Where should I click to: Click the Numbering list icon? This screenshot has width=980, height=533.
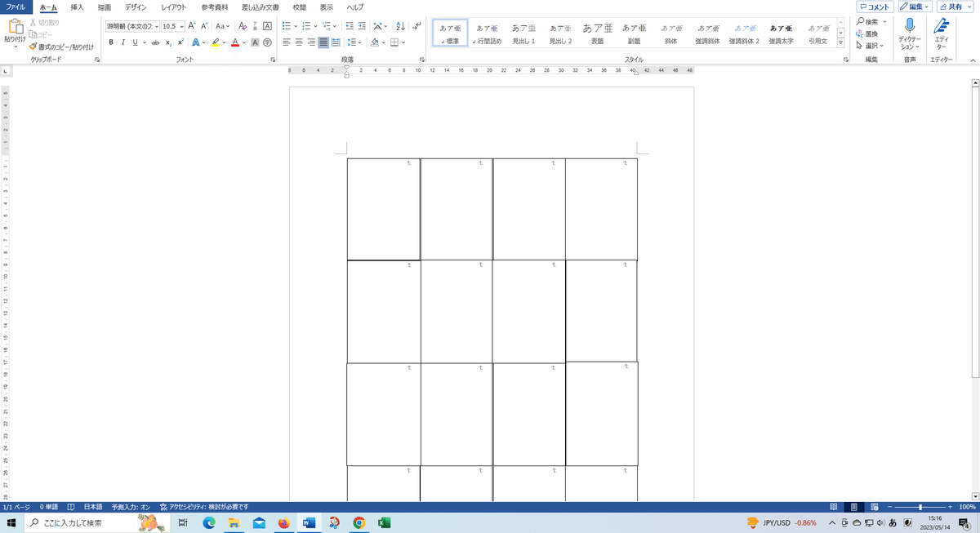coord(306,26)
